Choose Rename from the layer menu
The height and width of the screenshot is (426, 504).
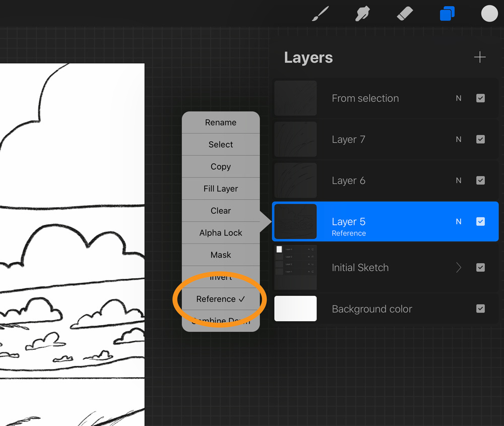221,123
